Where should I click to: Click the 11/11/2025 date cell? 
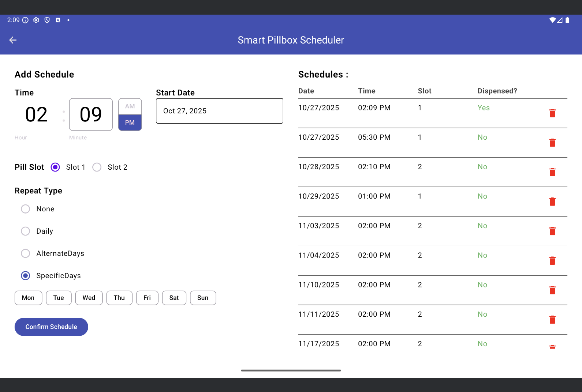coord(319,314)
